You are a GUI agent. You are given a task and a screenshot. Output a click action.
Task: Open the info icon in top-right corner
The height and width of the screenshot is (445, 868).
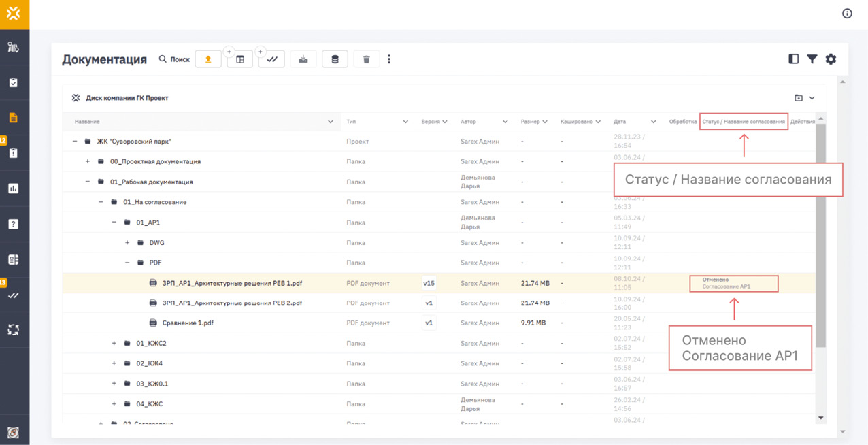tap(847, 14)
